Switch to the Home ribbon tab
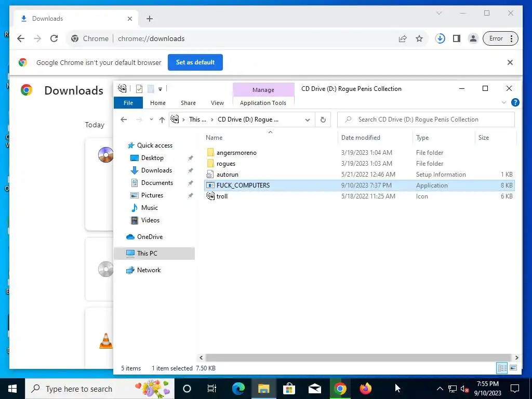This screenshot has width=532, height=399. pyautogui.click(x=158, y=103)
